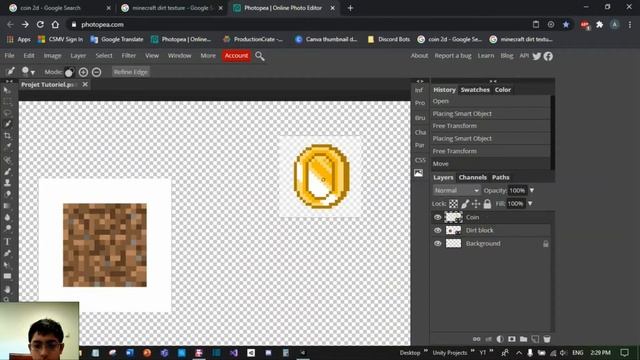Open the Window menu

coord(179,56)
